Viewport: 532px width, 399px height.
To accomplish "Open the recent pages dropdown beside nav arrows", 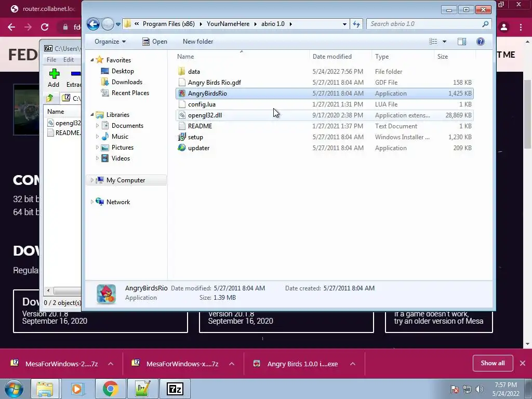I will click(118, 24).
